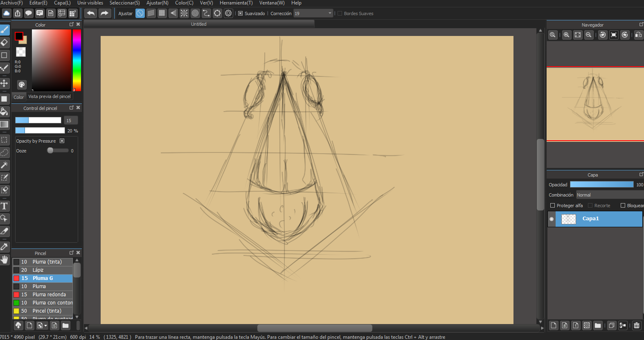The width and height of the screenshot is (644, 340).
Task: Enable radial snap guide
Action: click(185, 13)
